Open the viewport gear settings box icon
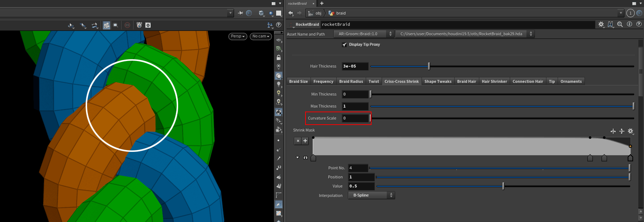 click(x=148, y=25)
